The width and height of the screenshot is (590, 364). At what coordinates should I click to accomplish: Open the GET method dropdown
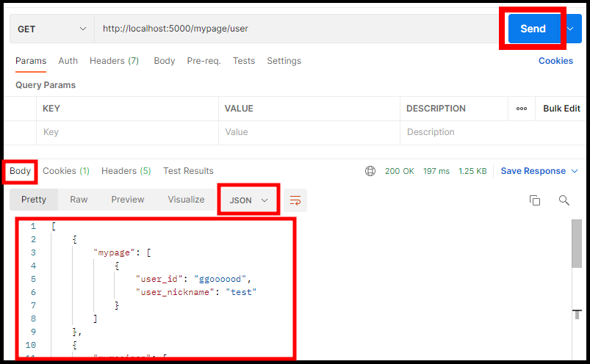(x=52, y=29)
